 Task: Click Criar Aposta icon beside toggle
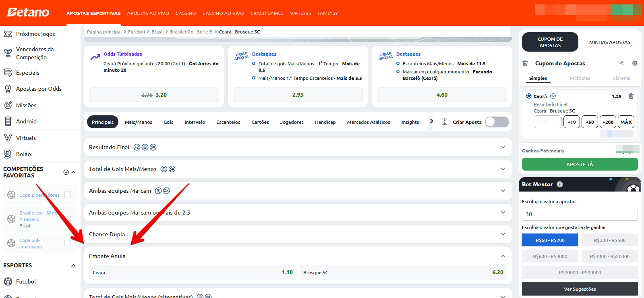(x=445, y=122)
